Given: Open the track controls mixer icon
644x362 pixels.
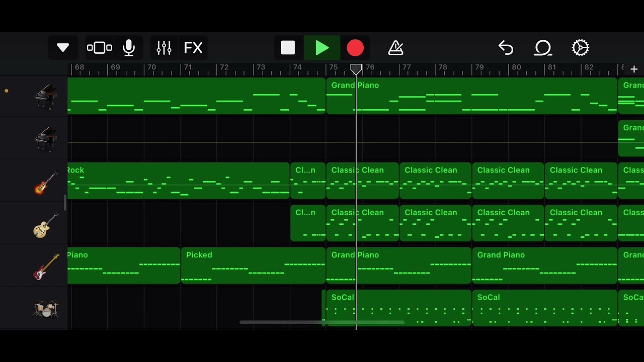Looking at the screenshot, I should coord(164,48).
